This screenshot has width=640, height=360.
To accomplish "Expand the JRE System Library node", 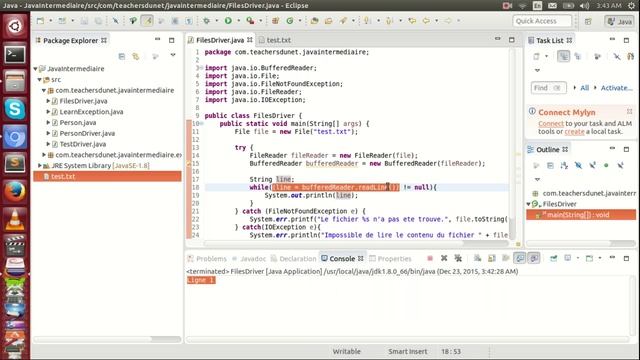I will click(x=40, y=165).
